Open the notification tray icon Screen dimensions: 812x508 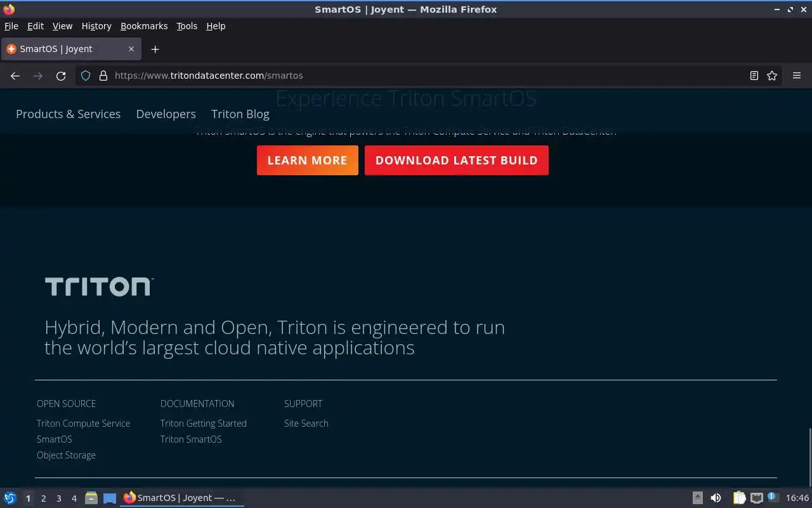coord(773,497)
